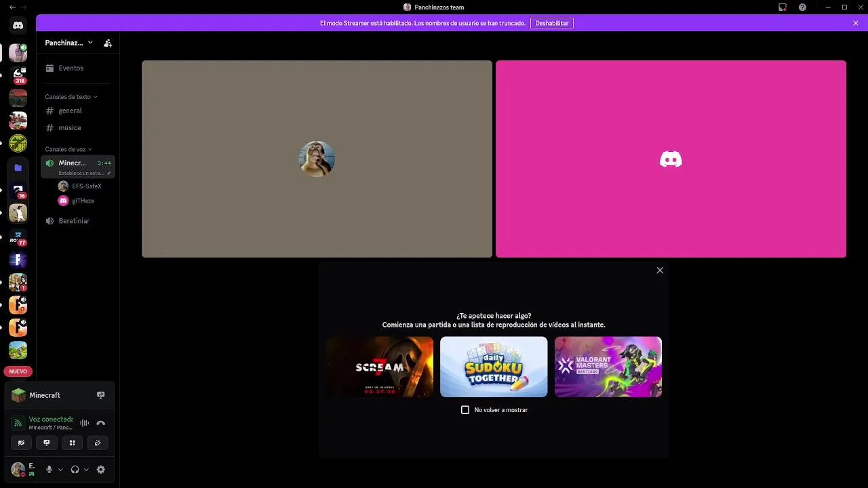The width and height of the screenshot is (868, 488).
Task: Open the Eventos calendar entry
Action: (x=77, y=68)
